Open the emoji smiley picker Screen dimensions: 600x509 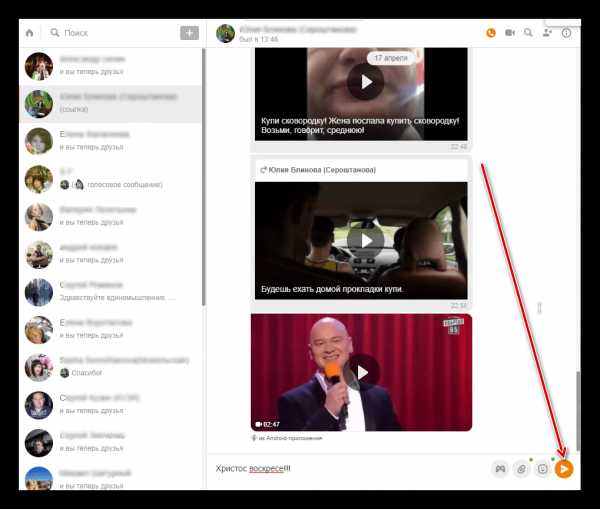[x=543, y=469]
